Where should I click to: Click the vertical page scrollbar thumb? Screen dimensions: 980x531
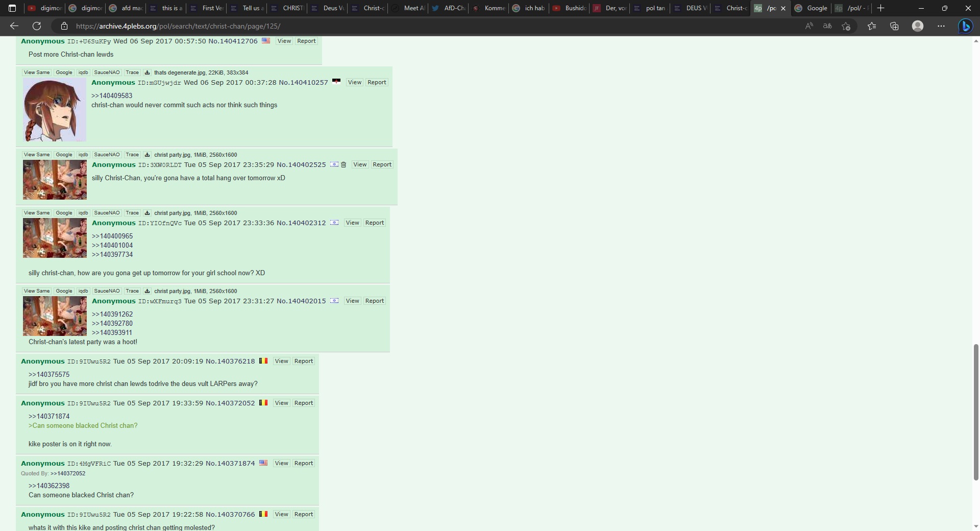(x=976, y=413)
